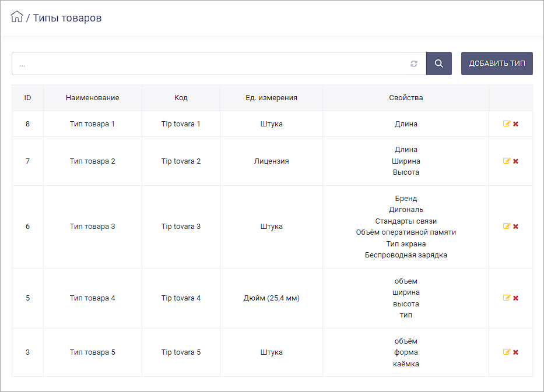
Task: Edit Тип товара 2 row
Action: coord(507,161)
